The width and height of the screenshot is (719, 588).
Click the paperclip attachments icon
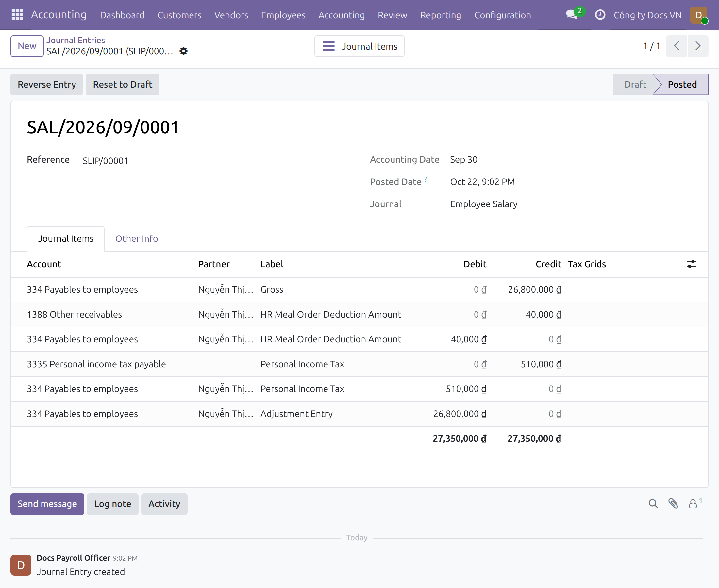click(x=673, y=503)
